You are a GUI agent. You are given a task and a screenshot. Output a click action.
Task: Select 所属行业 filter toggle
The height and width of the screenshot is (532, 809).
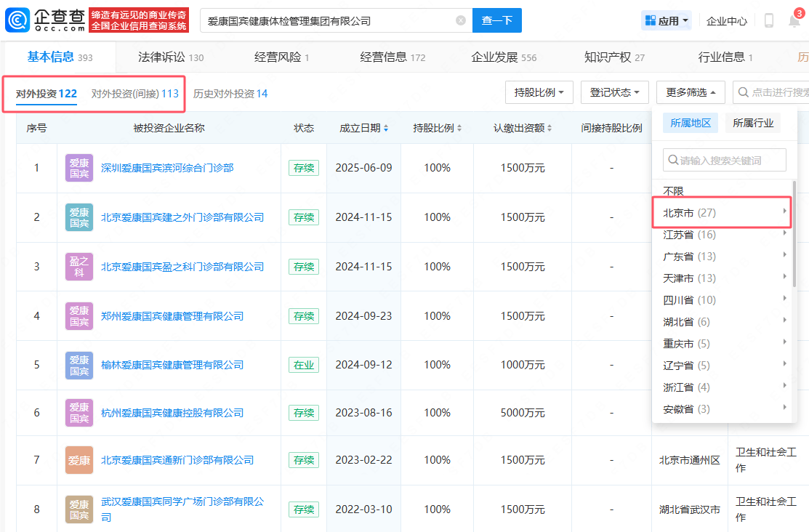coord(753,123)
